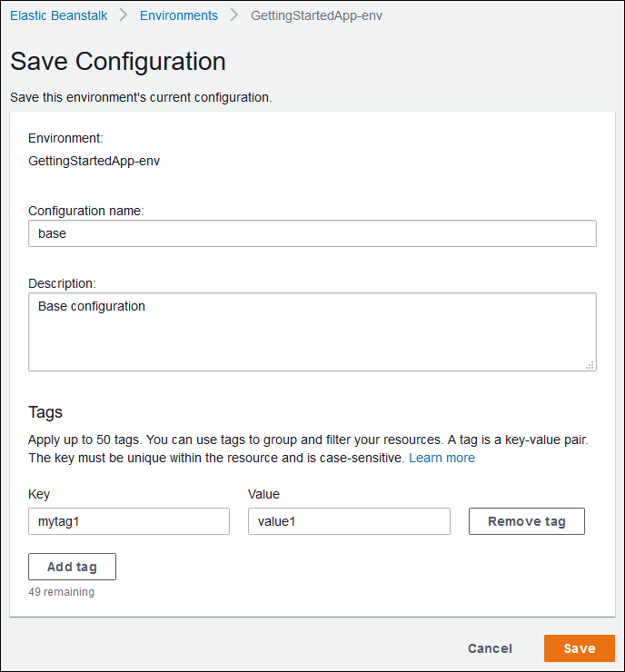Click the chevron after Environments breadcrumb
Viewport: 625px width, 672px height.
234,15
